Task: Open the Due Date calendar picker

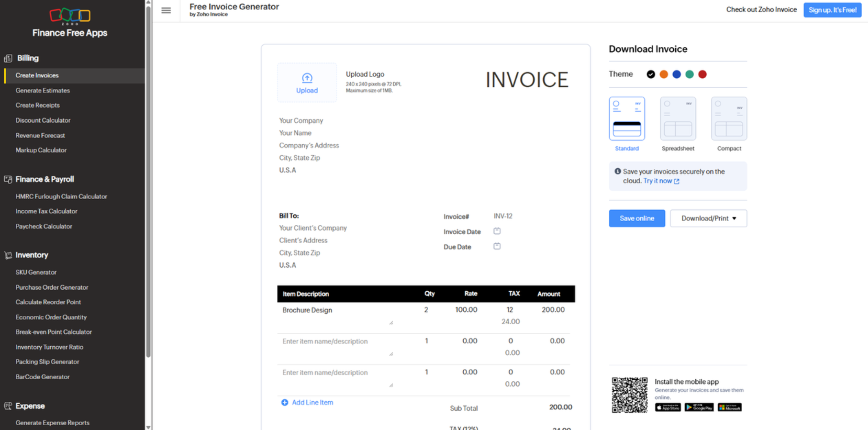Action: click(x=497, y=246)
